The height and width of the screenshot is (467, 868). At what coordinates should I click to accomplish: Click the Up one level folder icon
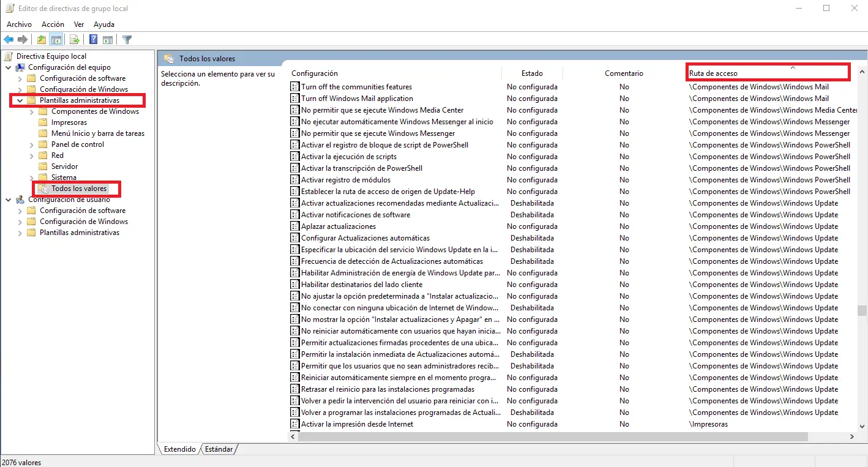tap(41, 40)
